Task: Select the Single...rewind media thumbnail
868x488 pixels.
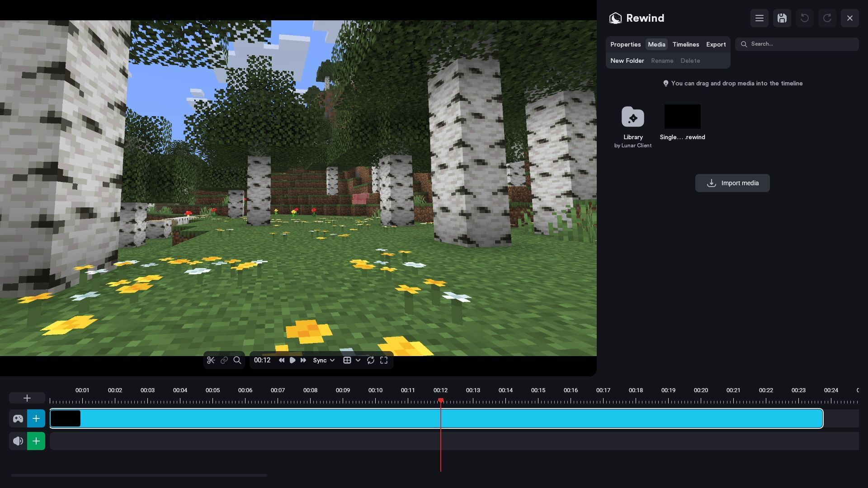Action: 683,117
